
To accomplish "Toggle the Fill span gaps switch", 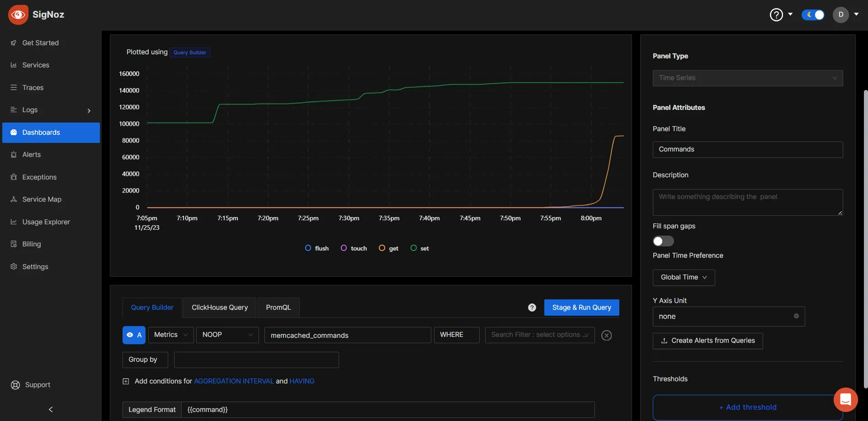I will [663, 241].
